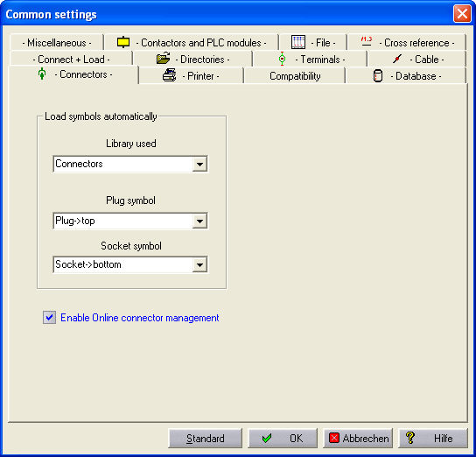Click the green Terminals symbol icon
Image resolution: width=476 pixels, height=457 pixels.
point(282,59)
